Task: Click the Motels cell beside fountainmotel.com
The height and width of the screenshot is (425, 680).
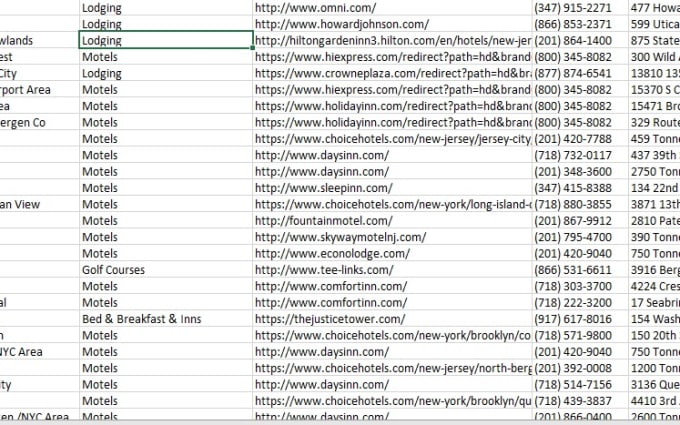Action: coord(166,221)
